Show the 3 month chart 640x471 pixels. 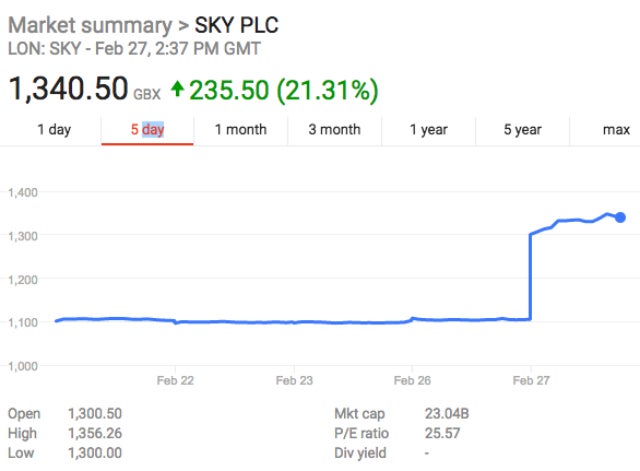(x=334, y=130)
